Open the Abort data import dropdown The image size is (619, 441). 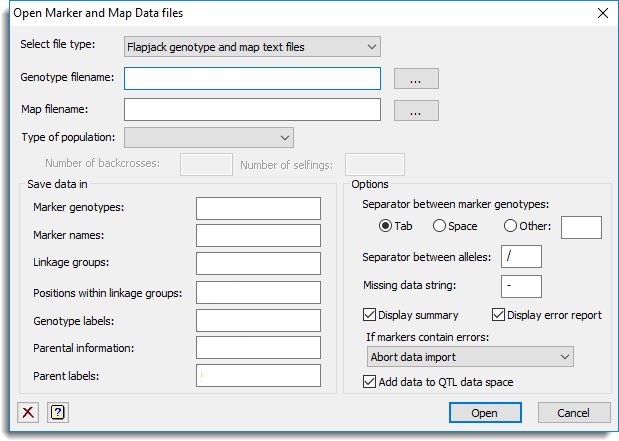pos(470,357)
